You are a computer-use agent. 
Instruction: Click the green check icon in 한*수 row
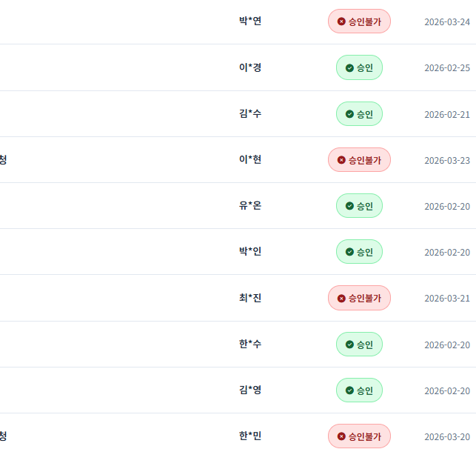tap(349, 345)
